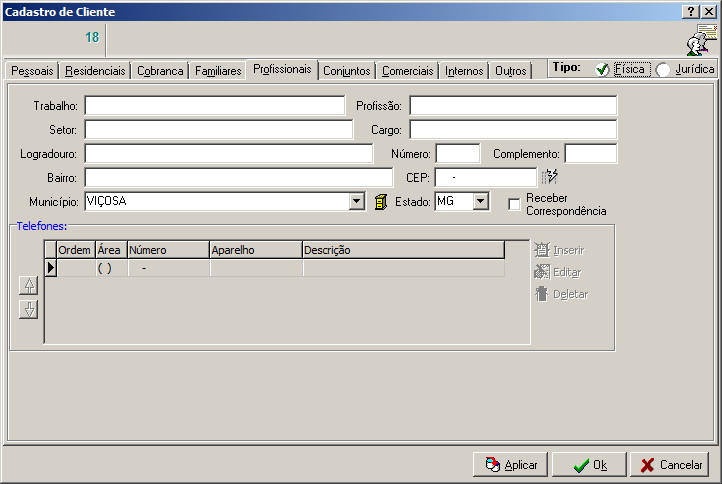Click the help question mark button
The image size is (722, 484).
pyautogui.click(x=690, y=11)
